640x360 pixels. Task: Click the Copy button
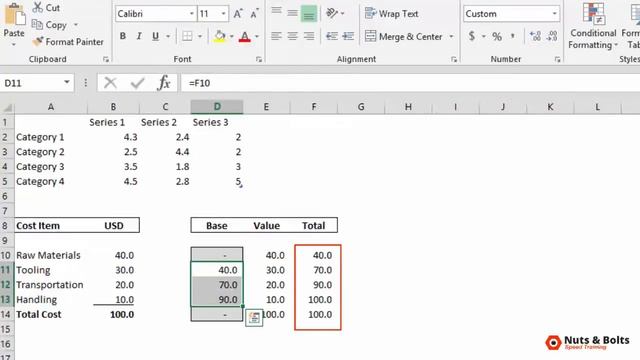pos(49,25)
